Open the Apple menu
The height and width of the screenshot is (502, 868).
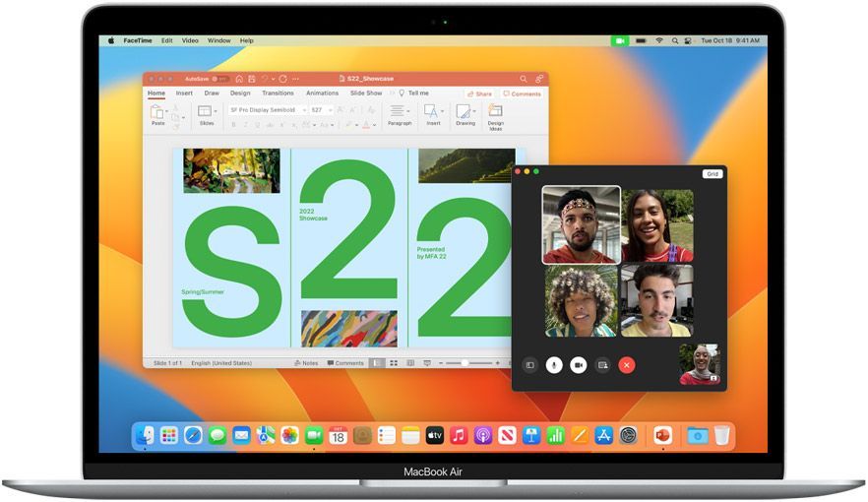tap(111, 40)
